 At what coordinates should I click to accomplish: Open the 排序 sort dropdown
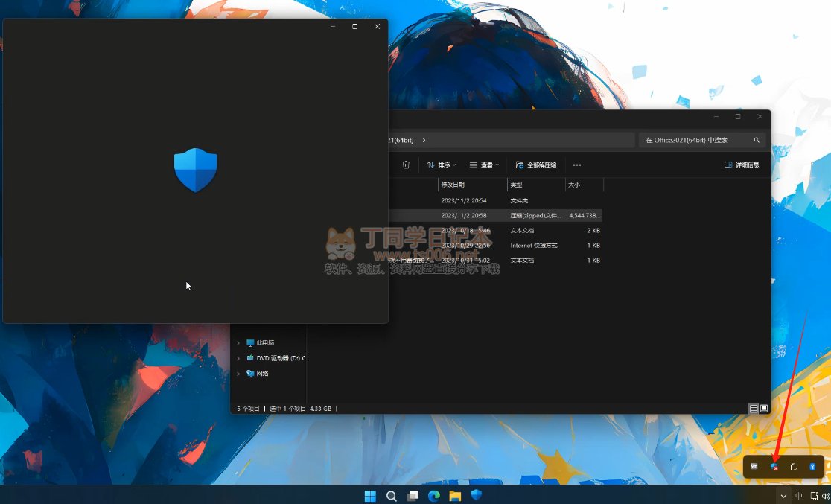coord(441,165)
